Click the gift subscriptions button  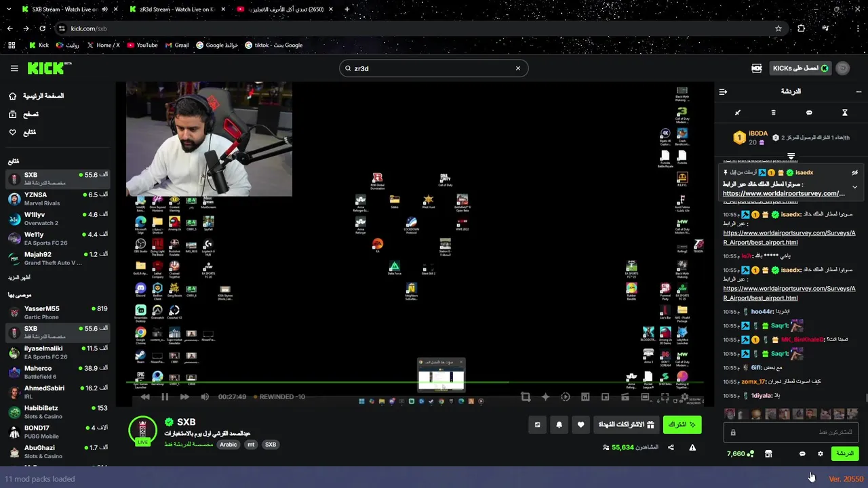(627, 425)
